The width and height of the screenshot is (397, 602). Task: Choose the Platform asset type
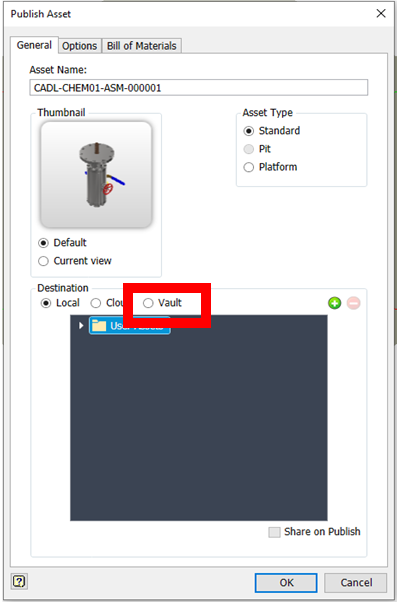[x=249, y=167]
